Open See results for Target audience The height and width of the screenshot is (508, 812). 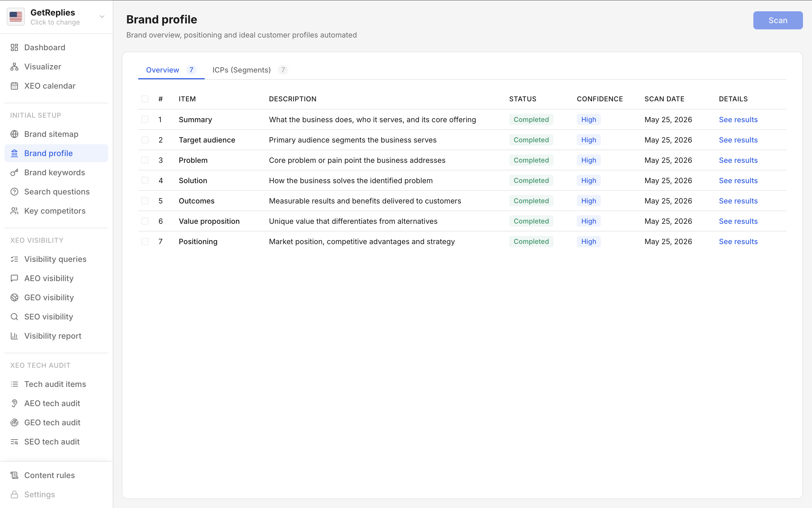click(x=738, y=140)
